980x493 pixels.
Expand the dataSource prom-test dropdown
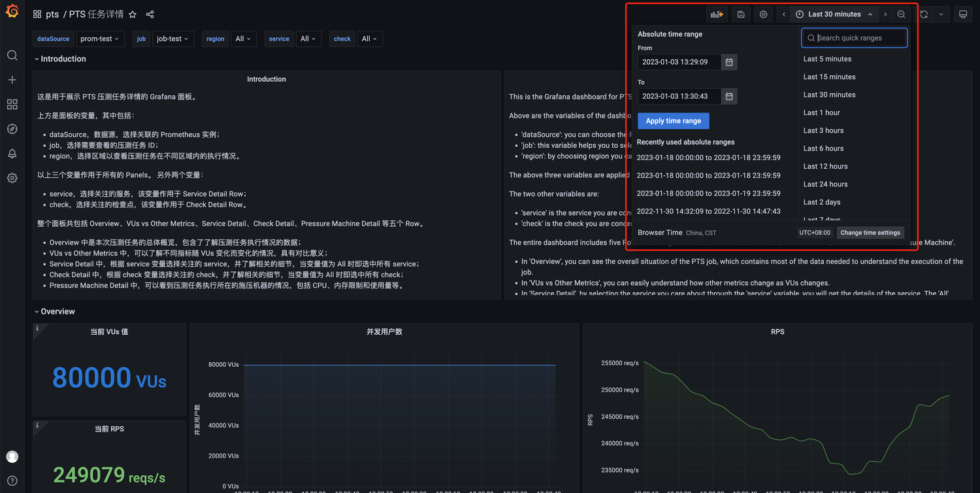[x=99, y=39]
